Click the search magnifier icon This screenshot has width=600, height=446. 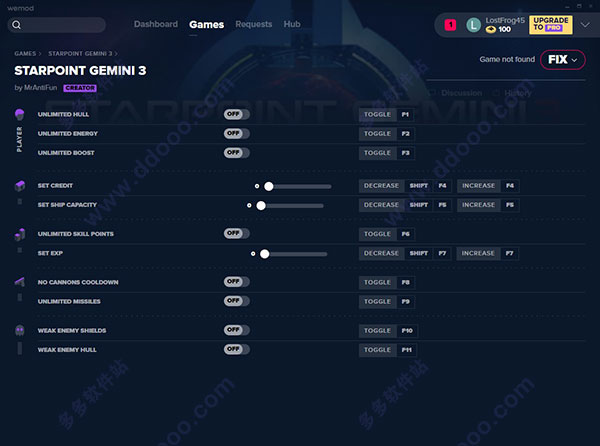tap(16, 25)
